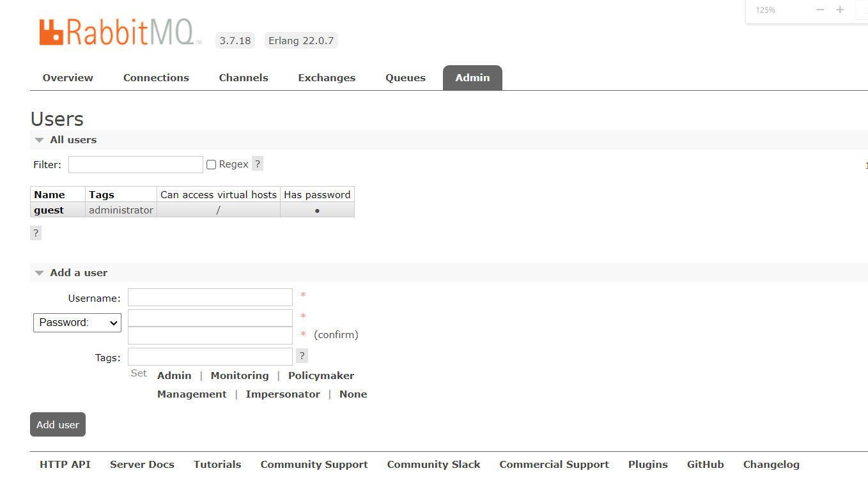The height and width of the screenshot is (496, 868).
Task: Set tag to Management
Action: [192, 394]
